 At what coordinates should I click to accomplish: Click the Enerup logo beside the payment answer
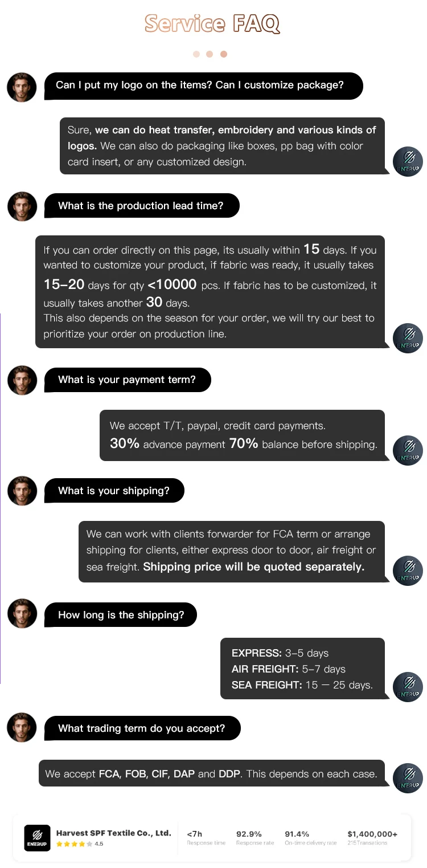tap(408, 450)
